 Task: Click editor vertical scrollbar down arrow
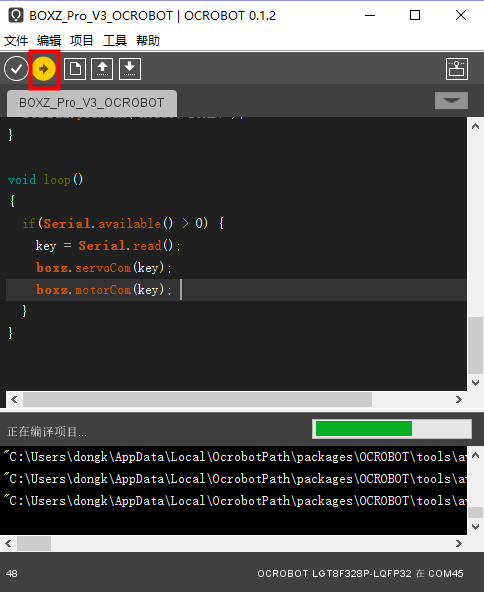(475, 382)
